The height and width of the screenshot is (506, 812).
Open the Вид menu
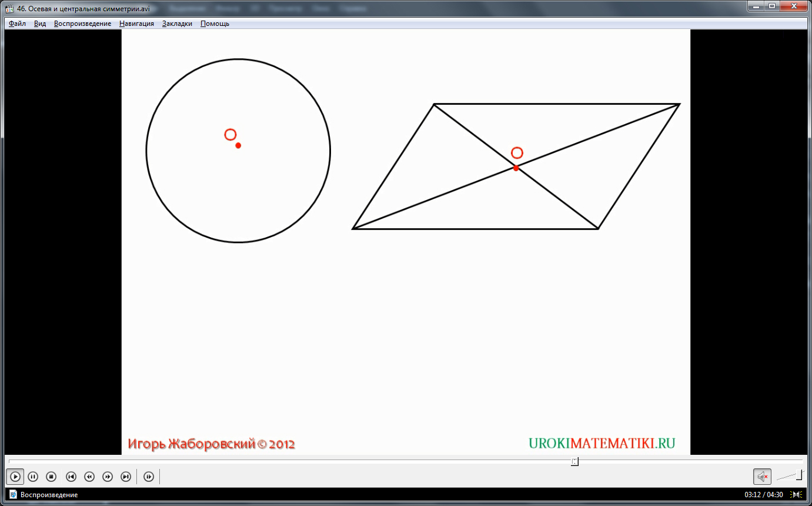pyautogui.click(x=40, y=24)
